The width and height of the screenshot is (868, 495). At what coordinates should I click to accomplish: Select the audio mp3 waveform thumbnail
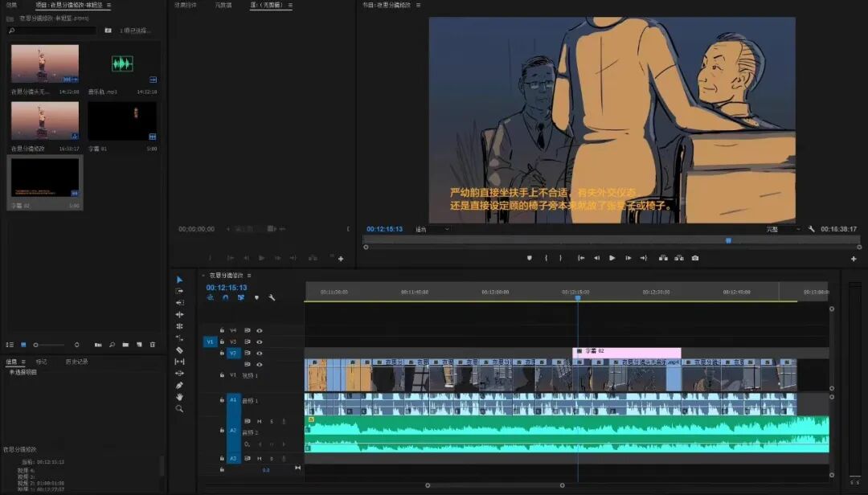tap(122, 63)
